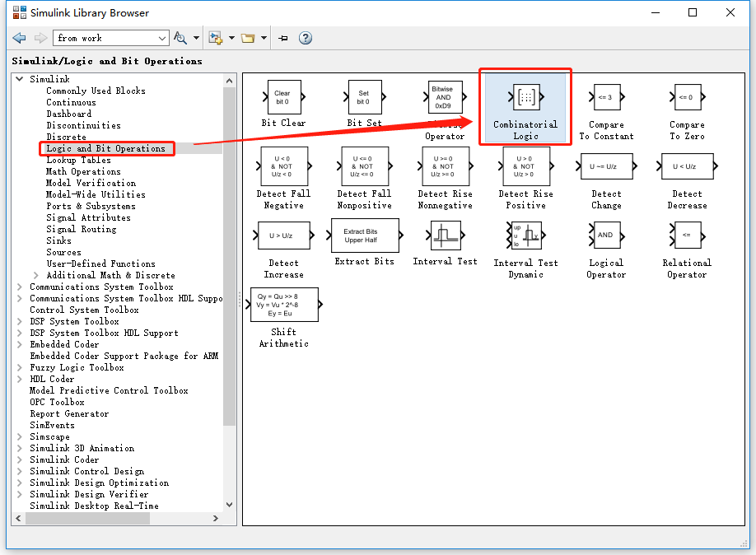
Task: Select the Compare To Constant block
Action: [607, 97]
